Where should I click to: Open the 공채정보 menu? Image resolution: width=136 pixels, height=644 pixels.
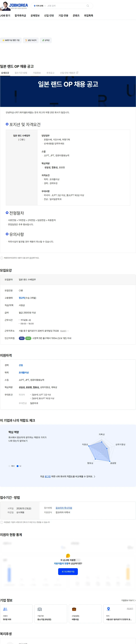click(35, 15)
